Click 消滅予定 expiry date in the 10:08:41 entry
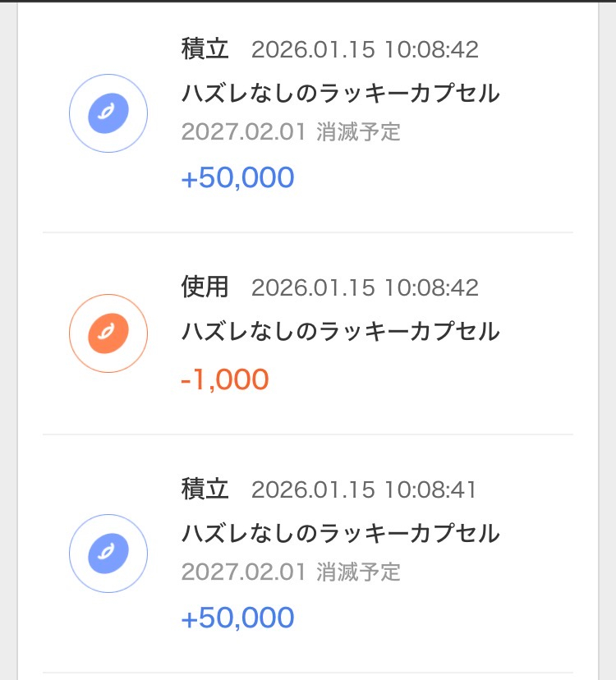Image resolution: width=616 pixels, height=680 pixels. point(291,572)
